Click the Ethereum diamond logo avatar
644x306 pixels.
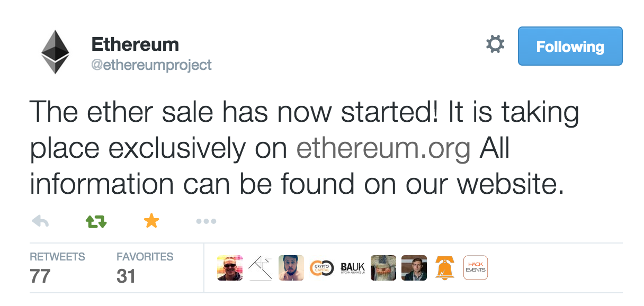[x=55, y=52]
